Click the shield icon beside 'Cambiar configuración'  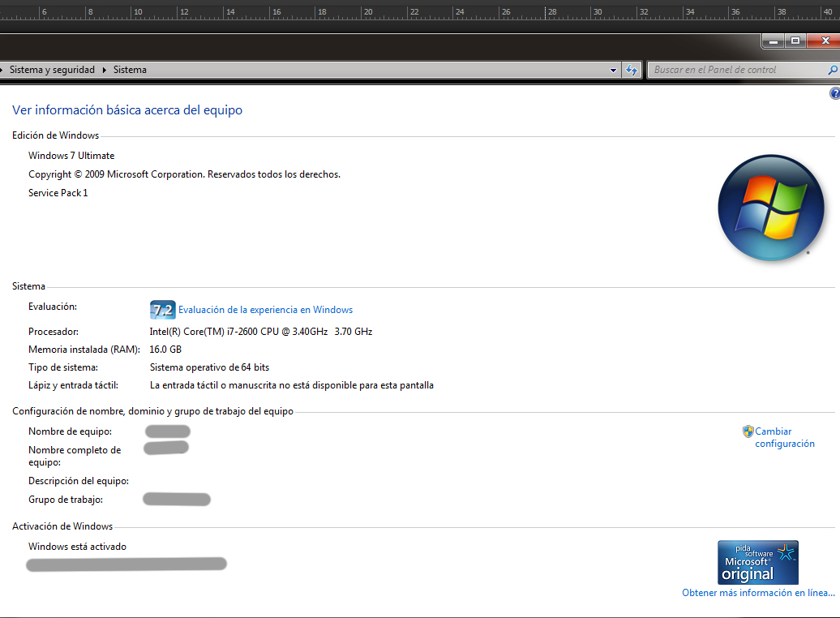pos(748,431)
